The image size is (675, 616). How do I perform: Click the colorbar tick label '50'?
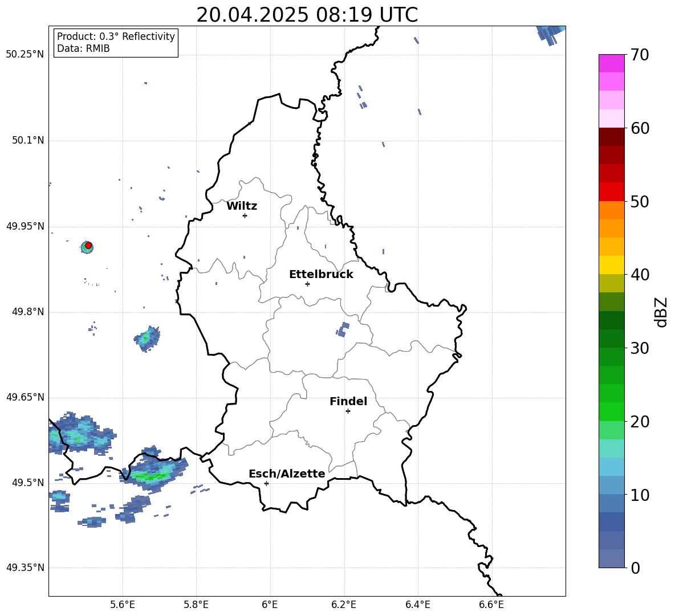tap(640, 201)
